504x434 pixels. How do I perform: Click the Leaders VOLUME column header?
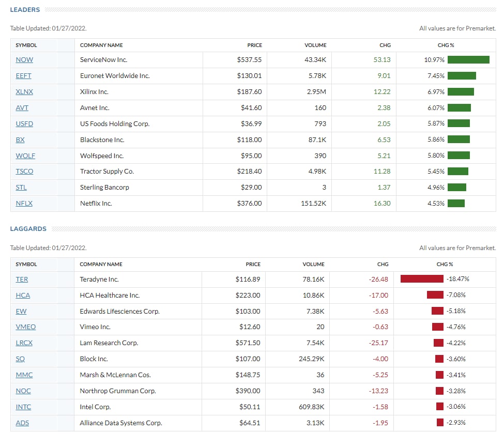click(x=315, y=45)
